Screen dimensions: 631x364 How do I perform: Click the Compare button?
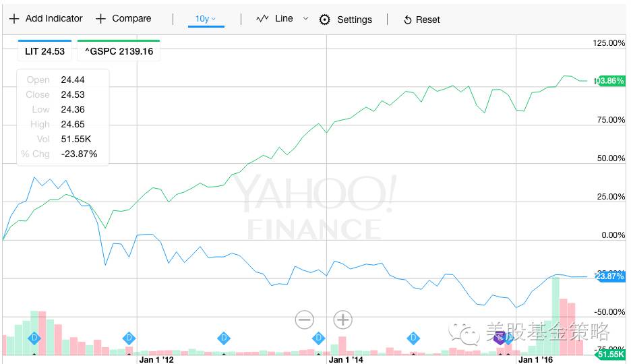point(123,19)
